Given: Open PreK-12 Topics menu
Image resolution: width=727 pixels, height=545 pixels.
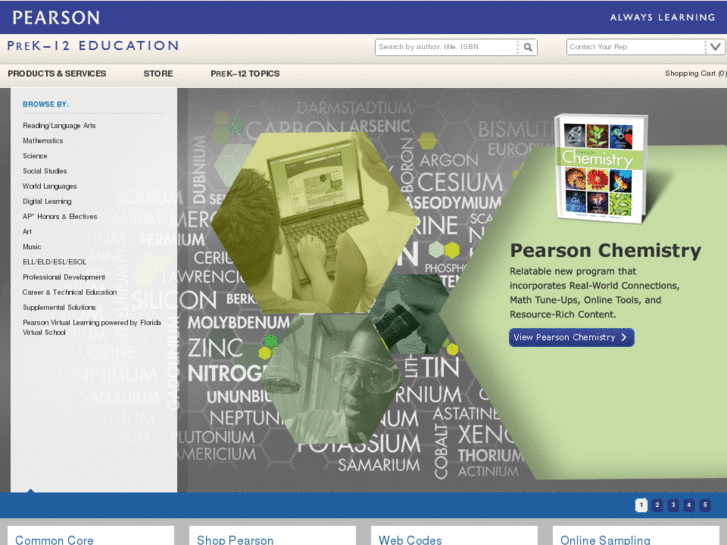Looking at the screenshot, I should click(x=245, y=73).
